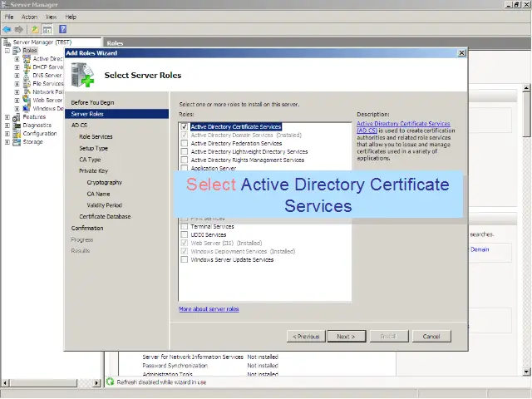This screenshot has width=532, height=399.
Task: Select the CA Type wizard step
Action: click(x=90, y=160)
